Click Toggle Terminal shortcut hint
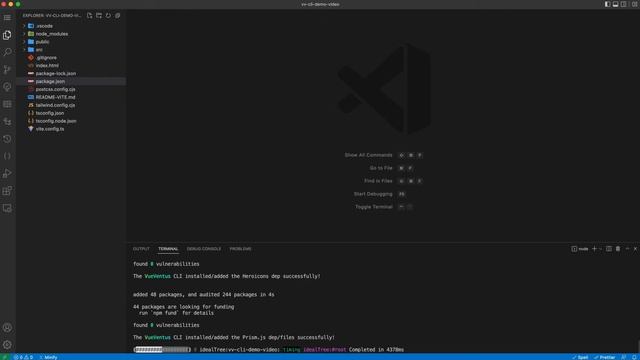This screenshot has height=360, width=640. coord(384,207)
